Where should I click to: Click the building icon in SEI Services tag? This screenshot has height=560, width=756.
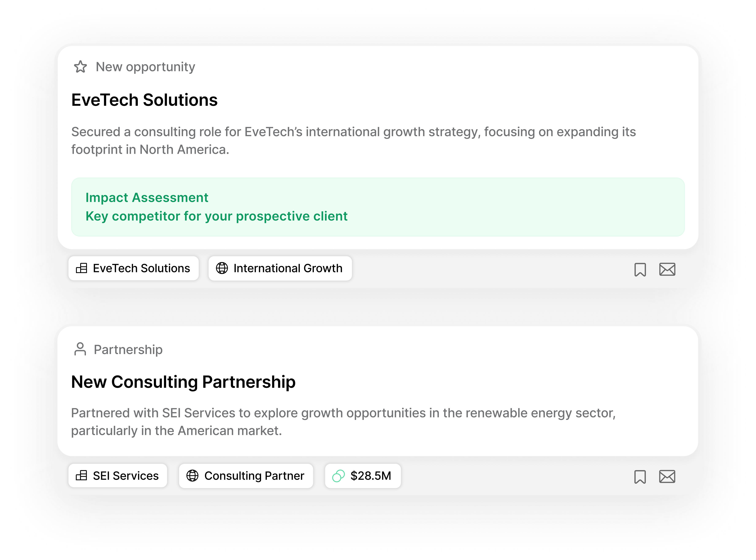(81, 476)
